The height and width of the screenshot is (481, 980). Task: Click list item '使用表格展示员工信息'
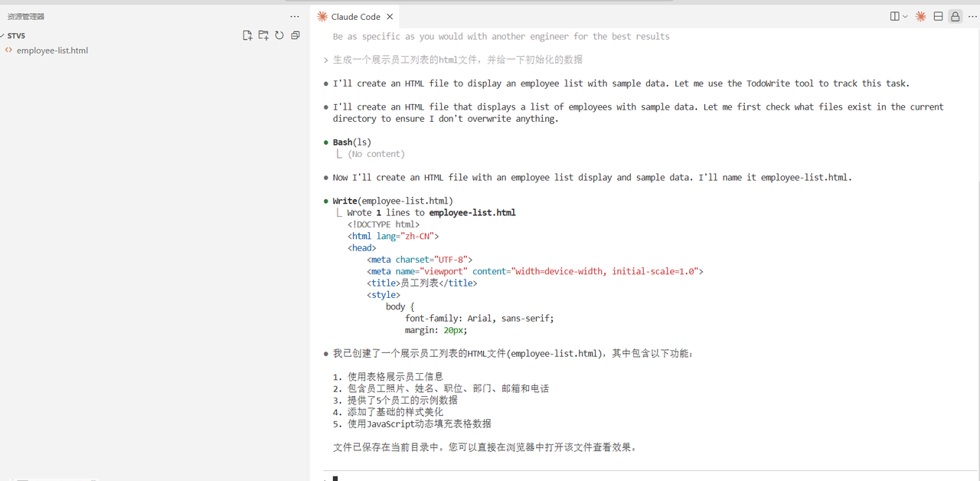tap(395, 377)
